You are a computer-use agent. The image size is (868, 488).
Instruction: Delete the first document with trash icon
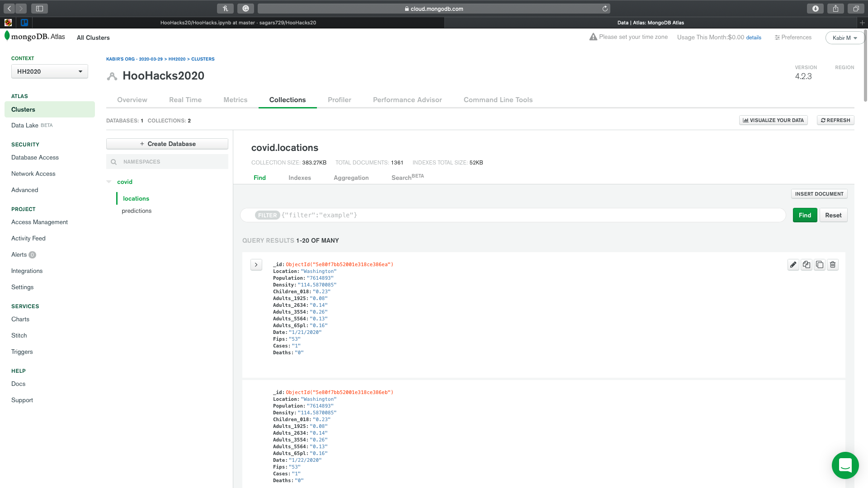click(x=833, y=265)
